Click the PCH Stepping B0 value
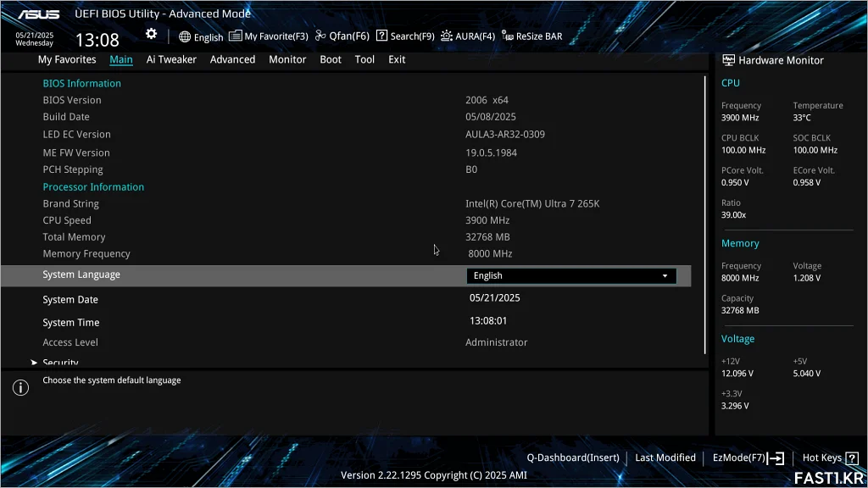868x488 pixels. (471, 169)
